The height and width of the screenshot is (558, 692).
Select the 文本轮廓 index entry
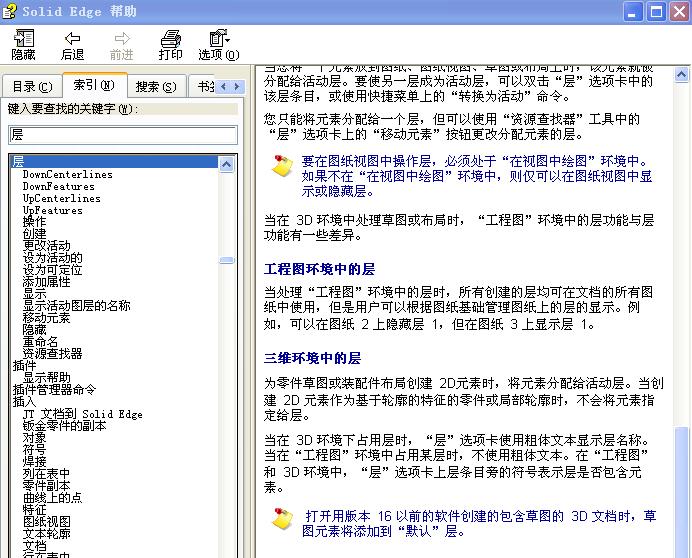[x=46, y=534]
